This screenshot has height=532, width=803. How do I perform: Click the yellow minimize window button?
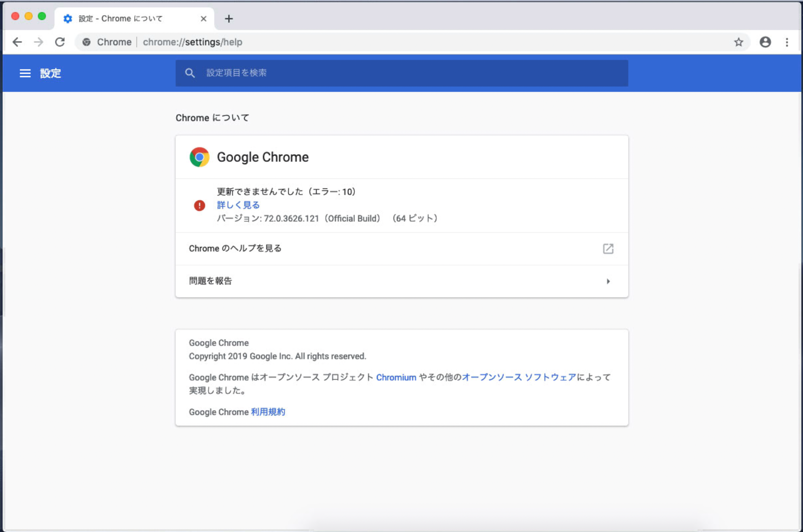29,16
